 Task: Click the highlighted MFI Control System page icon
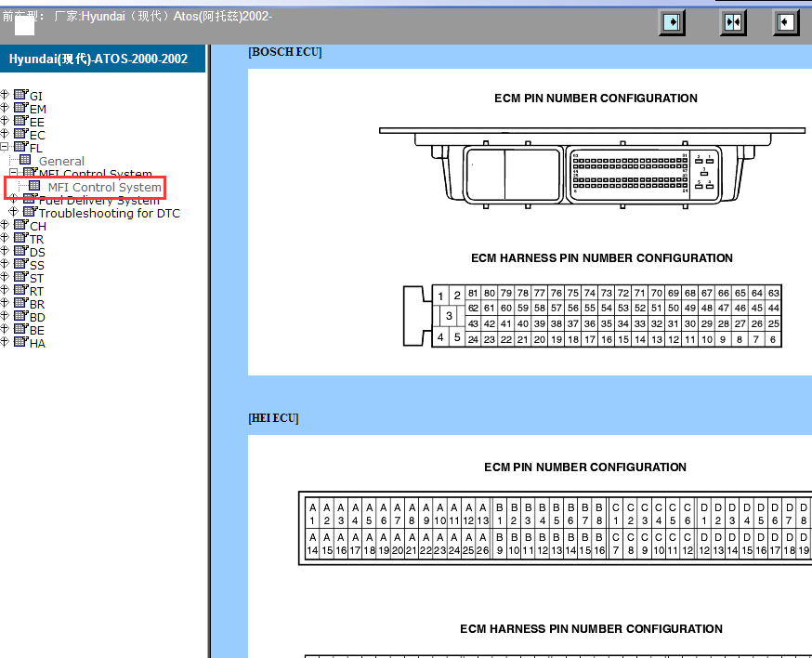tap(34, 186)
